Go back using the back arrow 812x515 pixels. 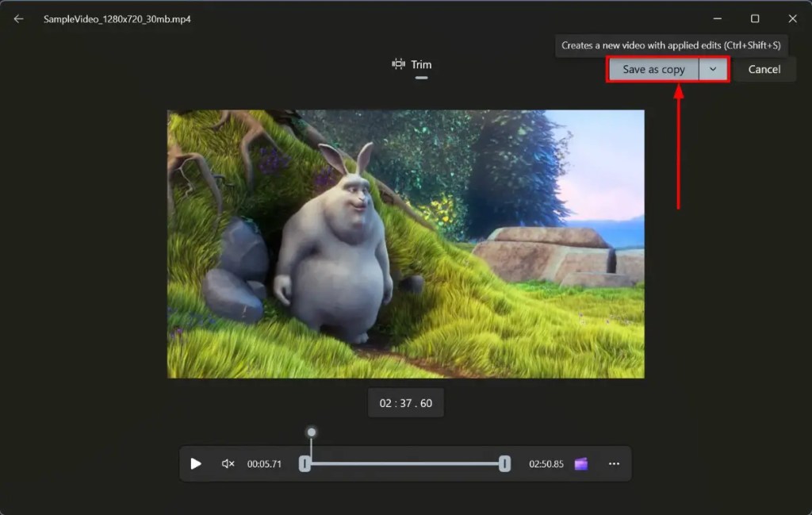[19, 19]
